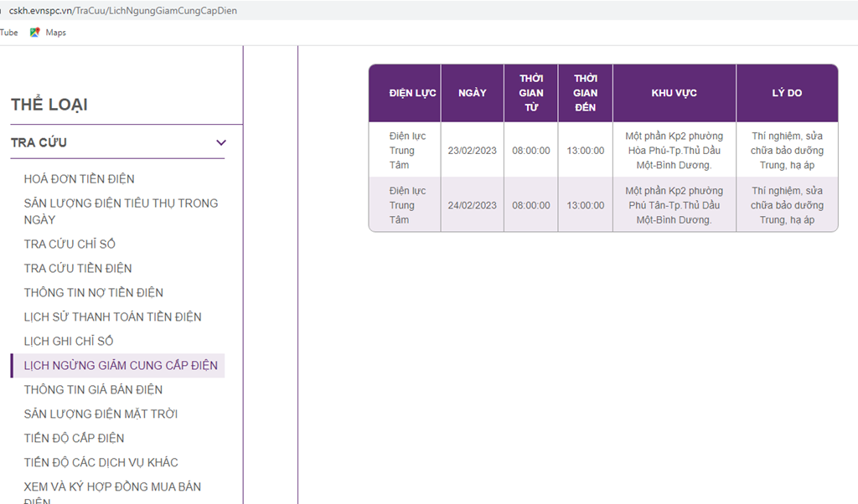Go to SẢN LƯỢNG ĐIỆN MẶT TRỜI
The image size is (858, 504).
(x=101, y=414)
